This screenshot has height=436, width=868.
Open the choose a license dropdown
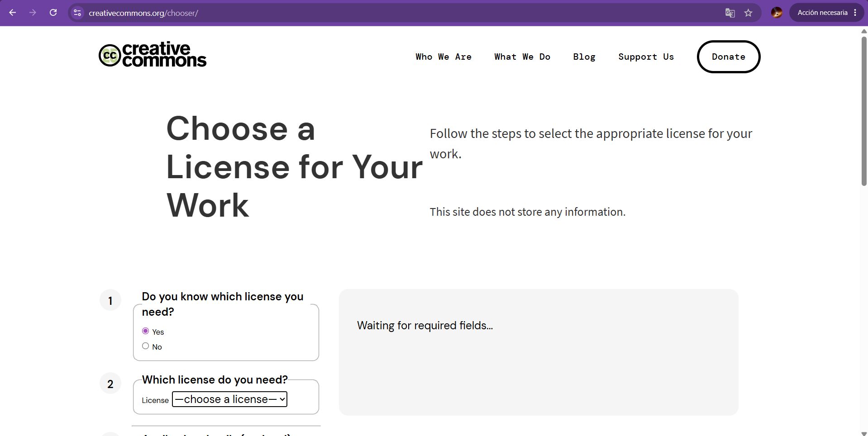pos(229,399)
